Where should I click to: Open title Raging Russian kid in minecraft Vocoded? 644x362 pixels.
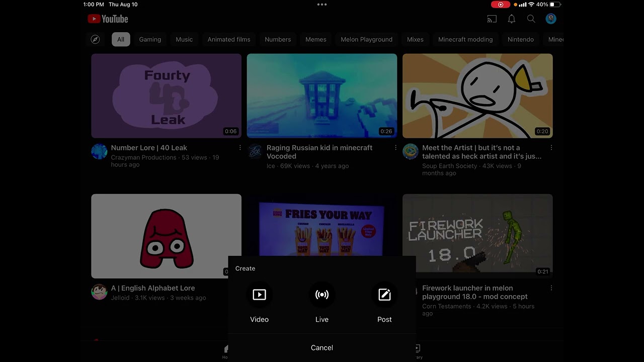coord(319,152)
